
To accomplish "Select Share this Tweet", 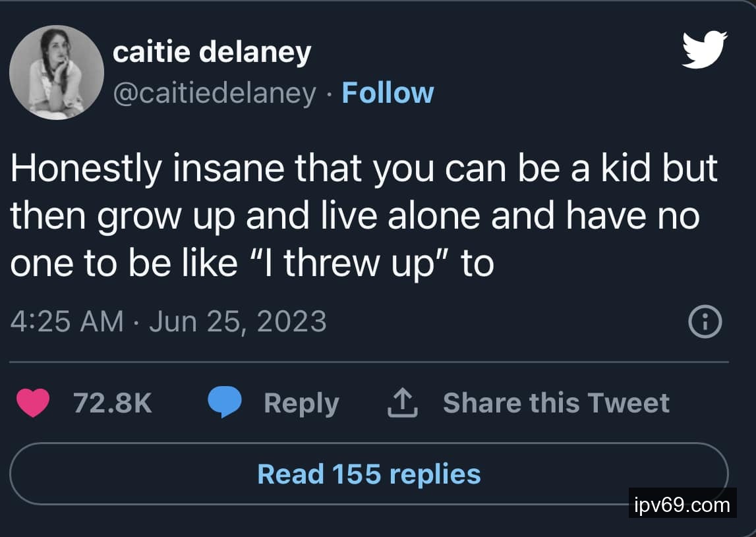I will coord(556,403).
